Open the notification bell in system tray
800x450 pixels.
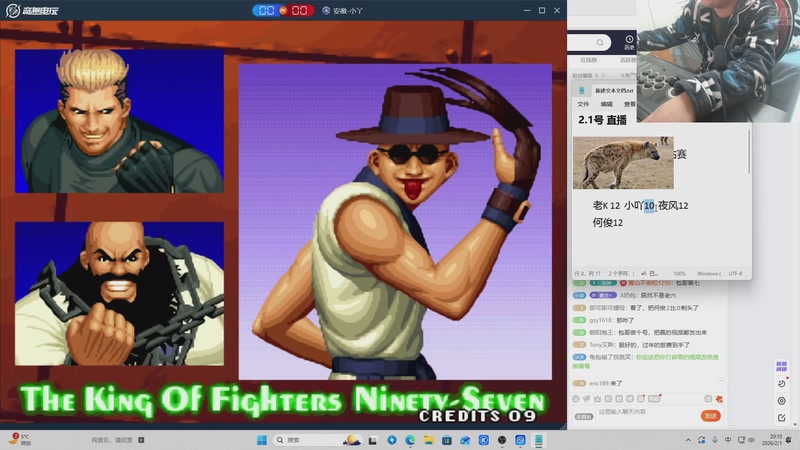(x=789, y=440)
